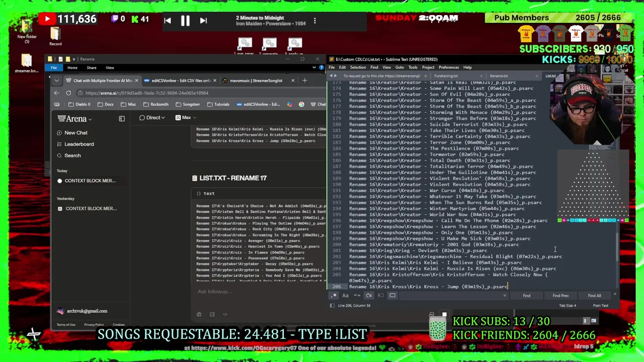Open View tab in Rename Explorer window
This screenshot has height=362, width=644.
pos(110,67)
